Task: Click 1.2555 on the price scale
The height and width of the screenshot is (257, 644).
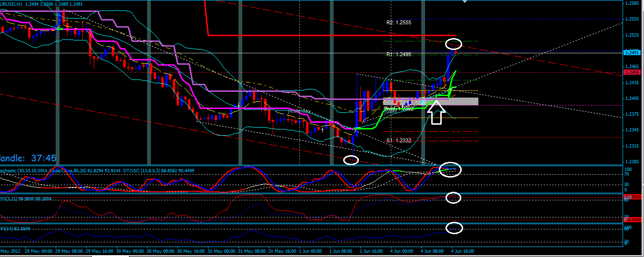Action: pyautogui.click(x=632, y=20)
